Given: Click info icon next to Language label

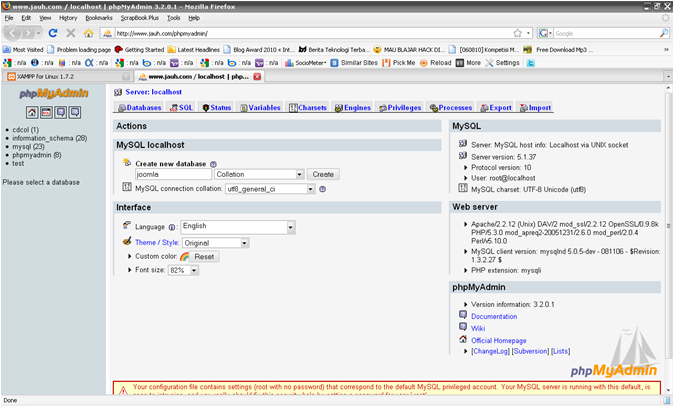Looking at the screenshot, I should click(x=172, y=227).
